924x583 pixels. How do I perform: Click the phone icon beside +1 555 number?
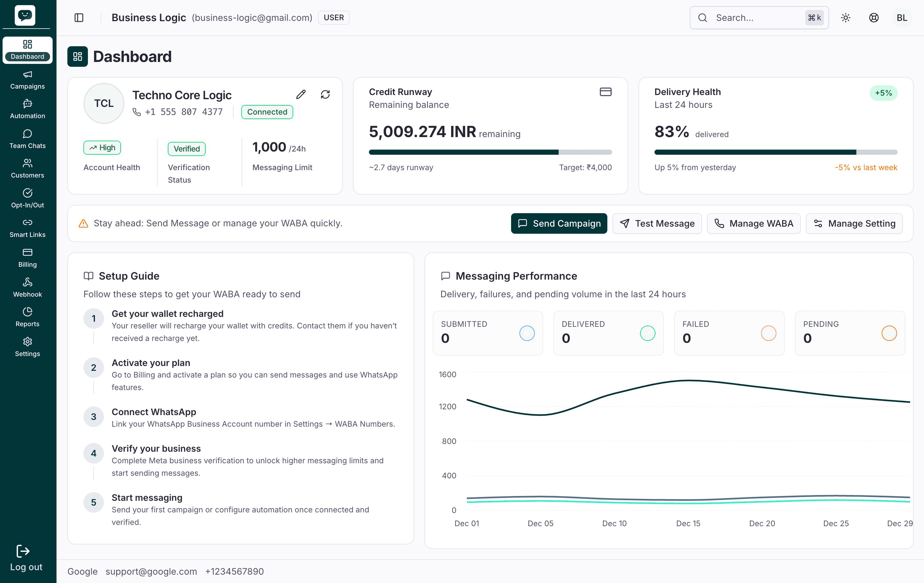[137, 112]
